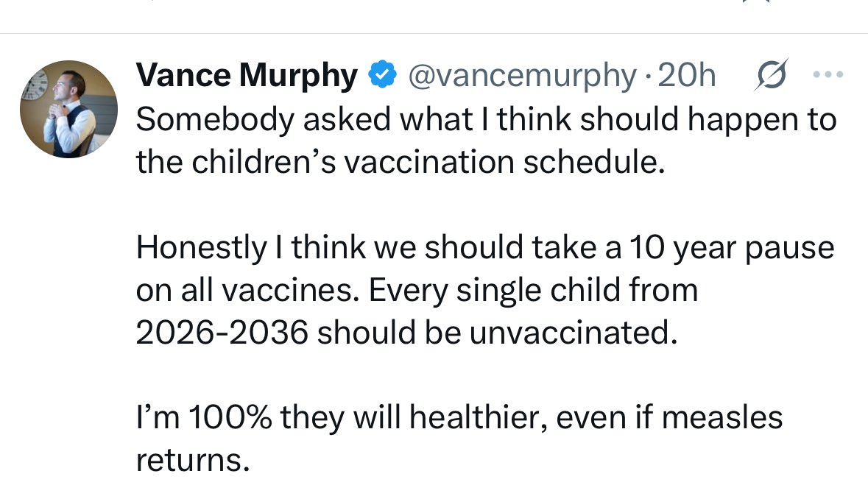Image resolution: width=868 pixels, height=496 pixels.
Task: Open Vance Murphy's profile picture
Action: pyautogui.click(x=68, y=110)
